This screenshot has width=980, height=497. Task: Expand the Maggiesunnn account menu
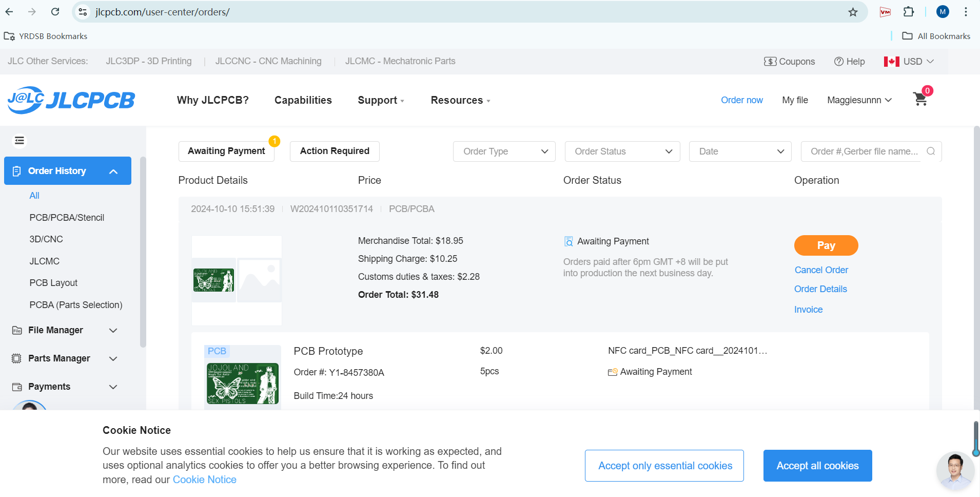pyautogui.click(x=859, y=100)
